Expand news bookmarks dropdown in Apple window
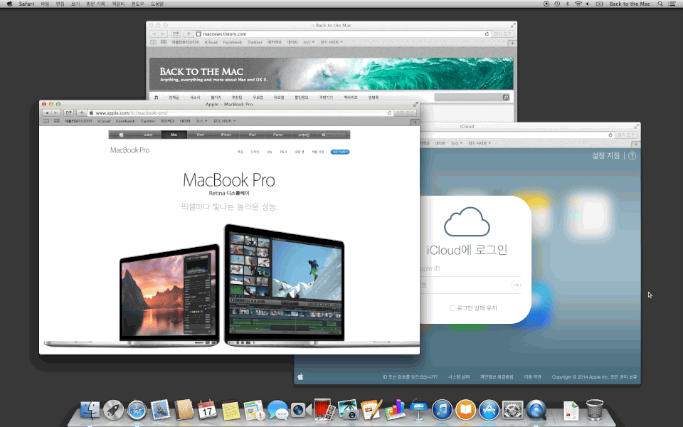Image resolution: width=683 pixels, height=427 pixels. (201, 121)
